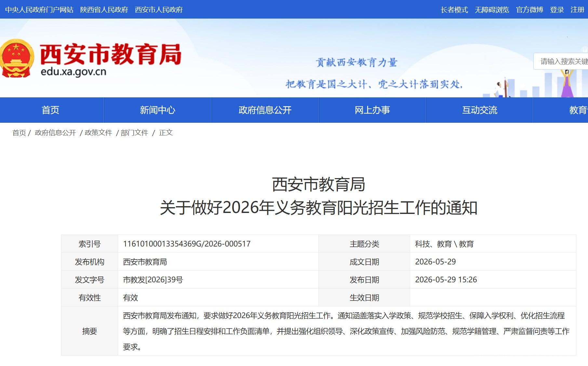Click 发布机构 value 西安市教育局
The width and height of the screenshot is (588, 366).
145,262
